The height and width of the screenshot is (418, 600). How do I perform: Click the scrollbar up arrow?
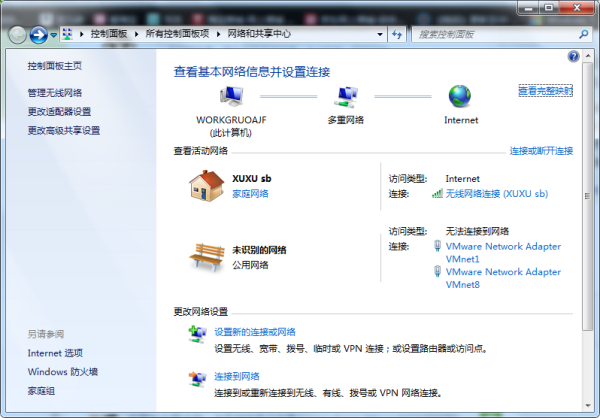tap(588, 56)
